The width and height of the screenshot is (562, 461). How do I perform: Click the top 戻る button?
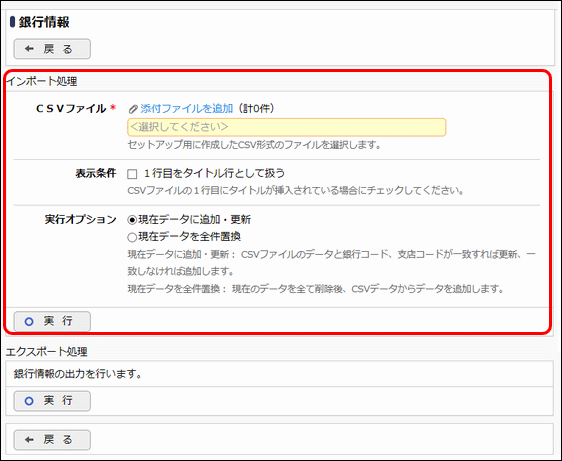pyautogui.click(x=52, y=49)
